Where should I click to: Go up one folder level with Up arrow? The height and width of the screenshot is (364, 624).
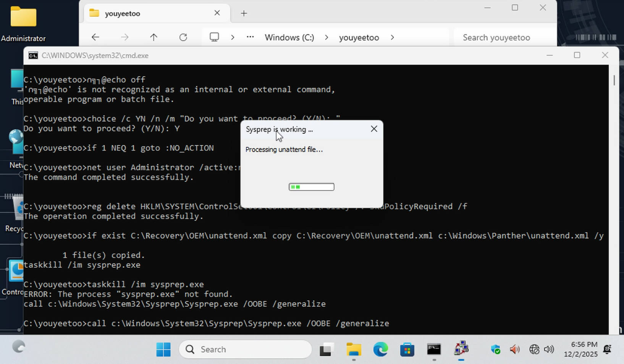(154, 37)
